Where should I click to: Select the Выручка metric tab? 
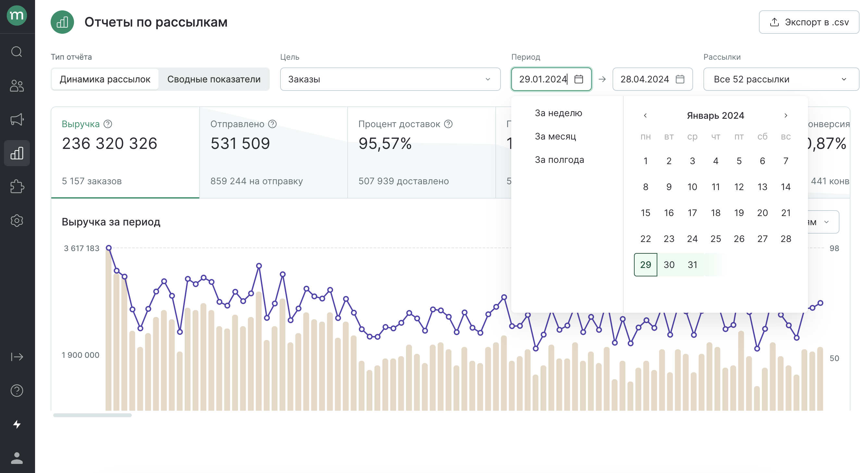125,152
